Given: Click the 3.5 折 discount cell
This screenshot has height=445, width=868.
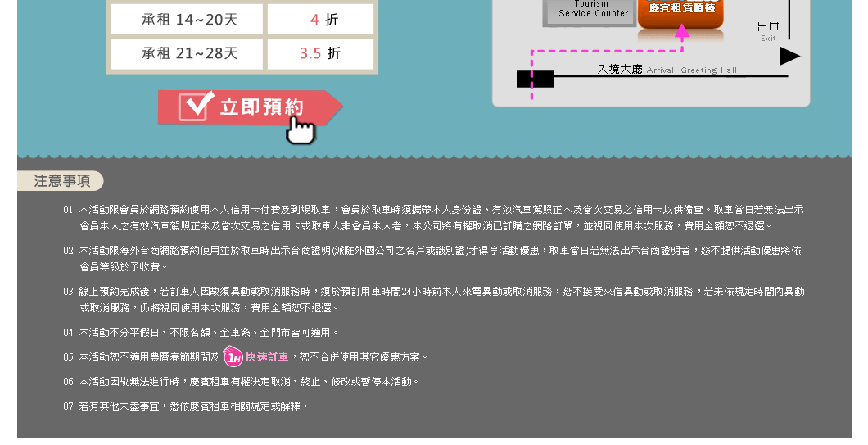Looking at the screenshot, I should tap(320, 54).
